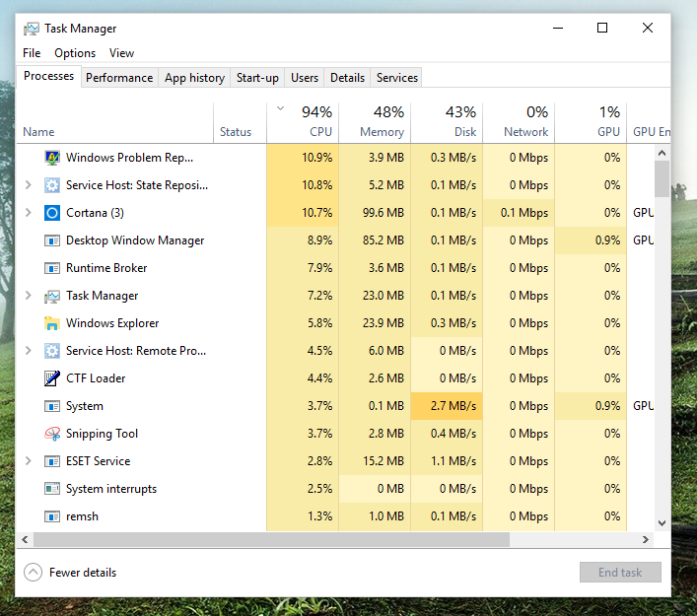Click the 2.7 MB/s disk value
Viewport: 697px width, 616px height.
click(453, 406)
